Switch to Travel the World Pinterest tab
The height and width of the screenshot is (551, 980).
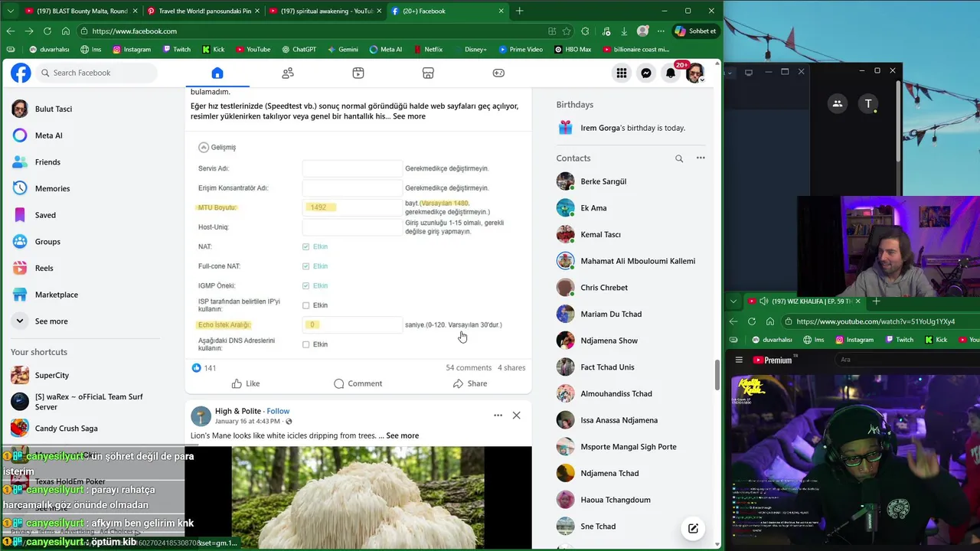[x=202, y=11]
